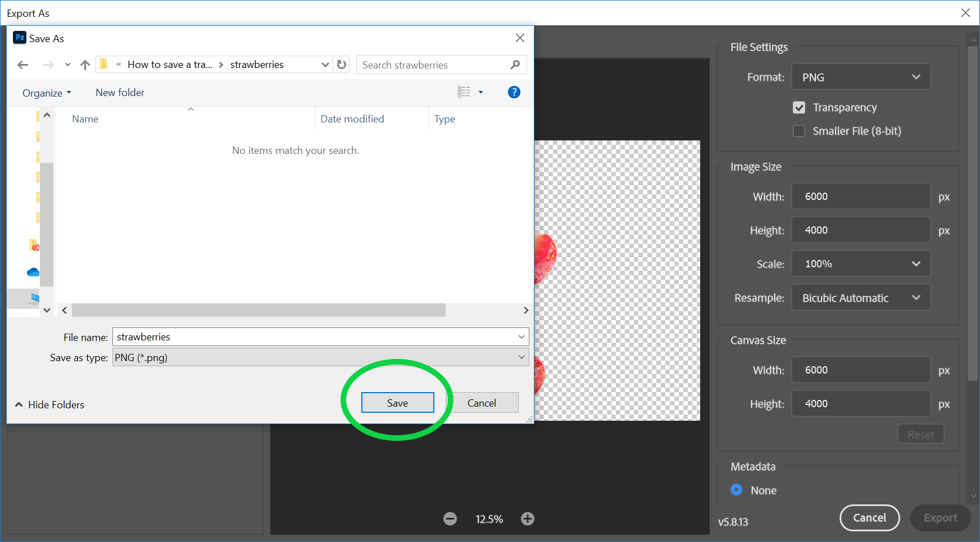Viewport: 980px width, 542px height.
Task: Click the folder icon in address bar
Action: [104, 65]
